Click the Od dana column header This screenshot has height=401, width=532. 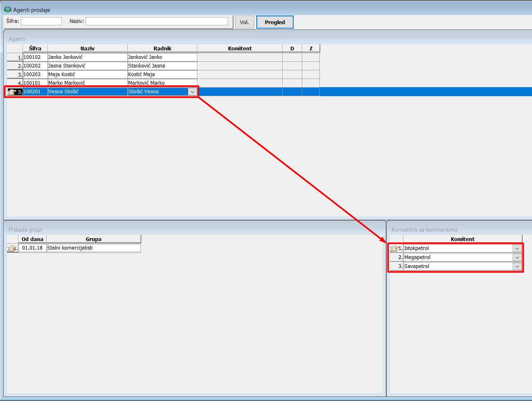click(x=33, y=239)
